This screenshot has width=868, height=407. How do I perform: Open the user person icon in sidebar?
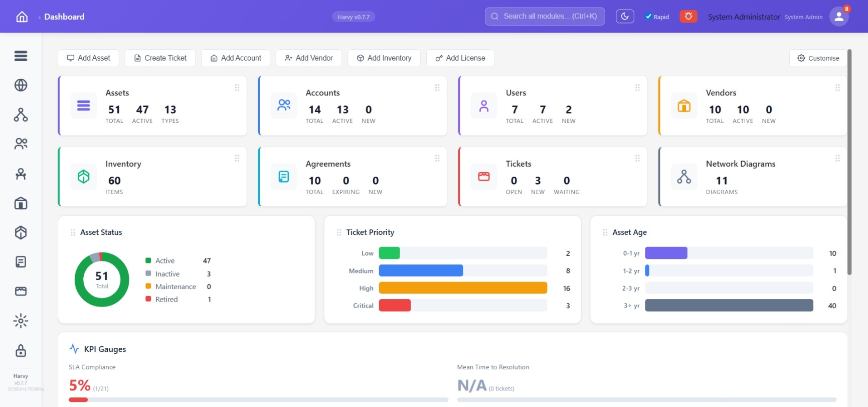tap(21, 174)
